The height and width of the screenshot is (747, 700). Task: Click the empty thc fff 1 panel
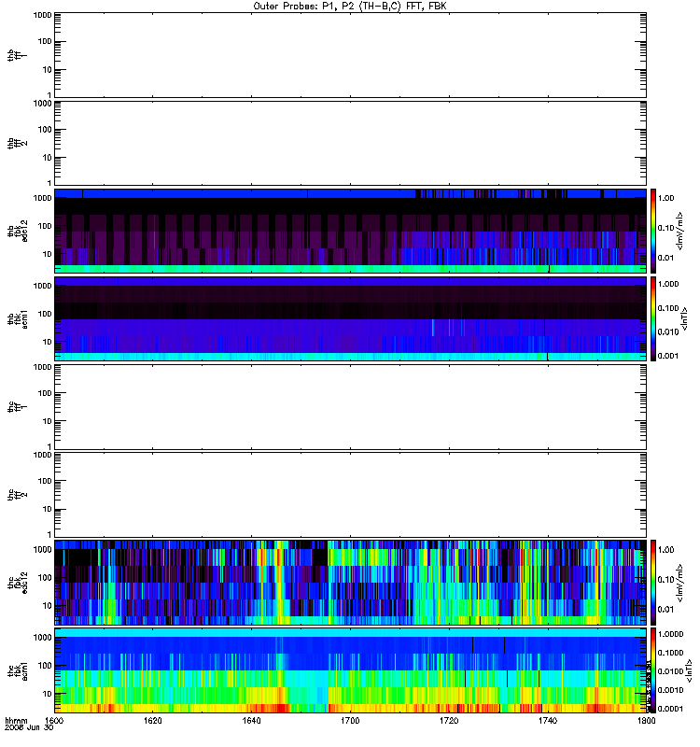[x=350, y=407]
